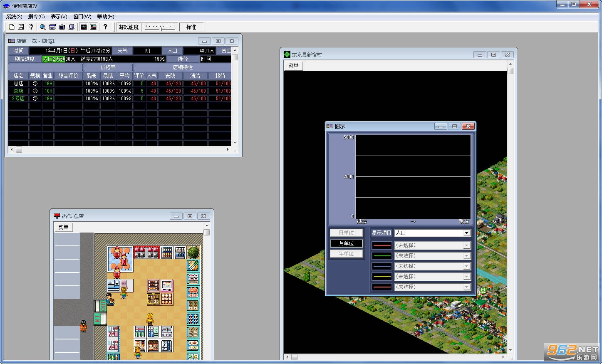Select the 2号店 row in store list
This screenshot has width=602, height=364.
pyautogui.click(x=120, y=99)
